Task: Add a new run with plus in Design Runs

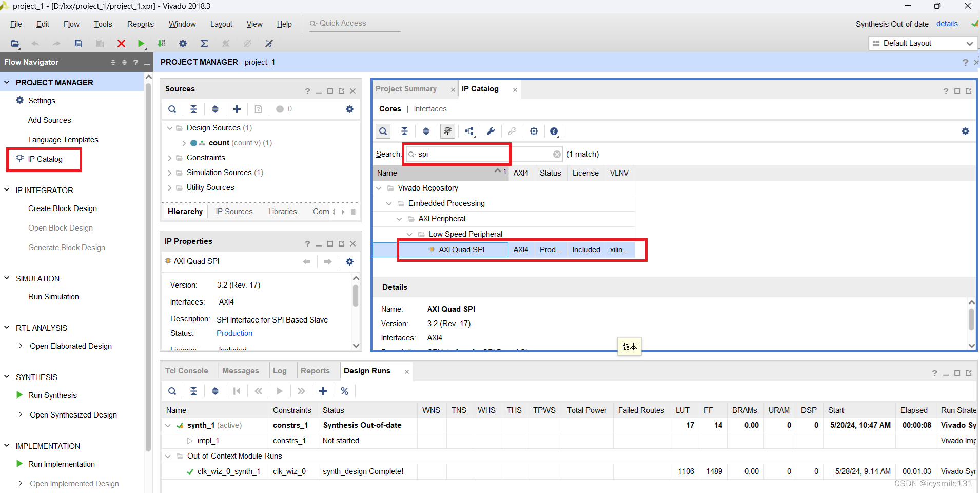Action: point(323,391)
